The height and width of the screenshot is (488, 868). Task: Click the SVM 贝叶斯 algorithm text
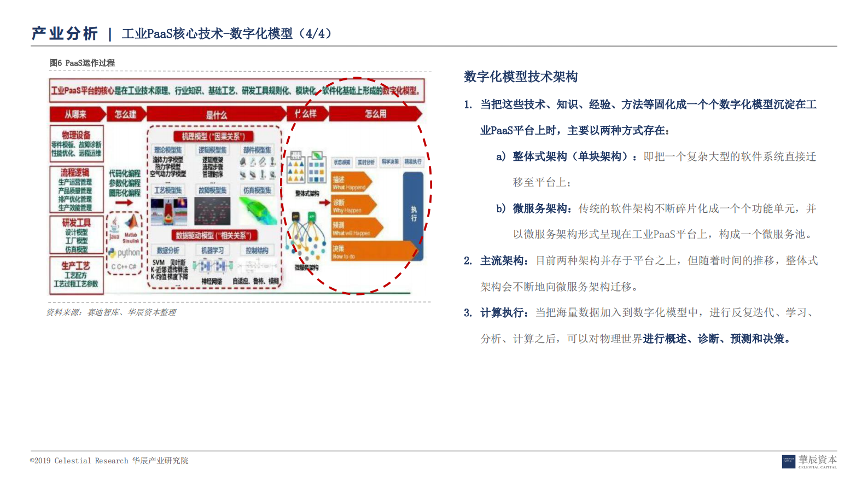pyautogui.click(x=169, y=270)
